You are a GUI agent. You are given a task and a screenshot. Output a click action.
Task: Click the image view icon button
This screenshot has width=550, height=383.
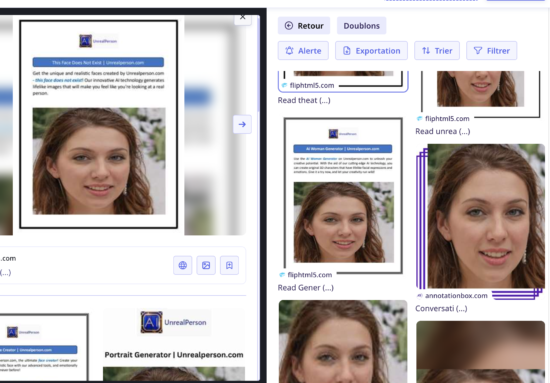[206, 265]
